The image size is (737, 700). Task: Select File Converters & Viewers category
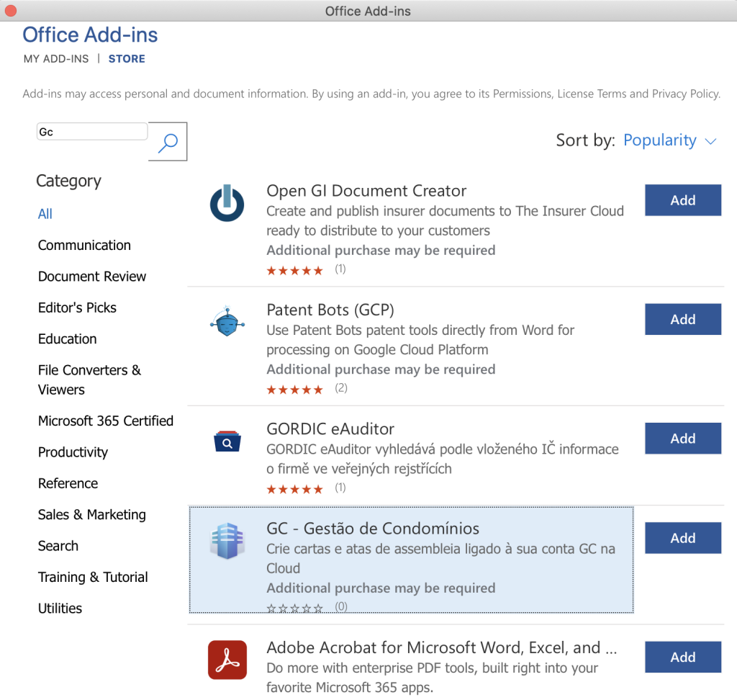tap(90, 380)
